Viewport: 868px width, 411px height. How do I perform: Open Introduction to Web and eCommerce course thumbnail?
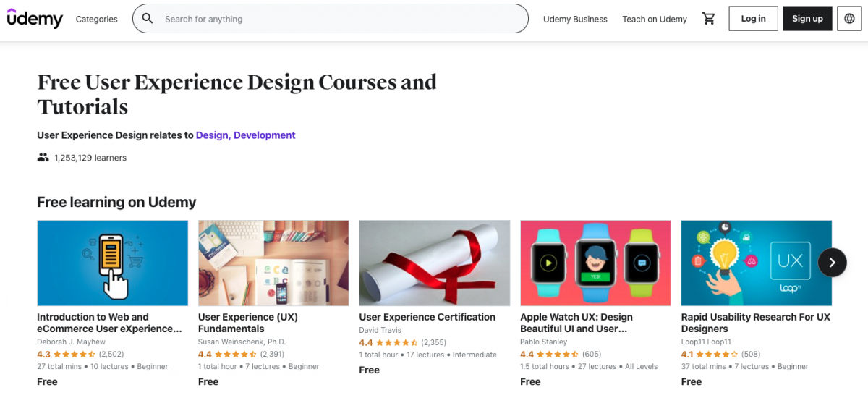112,263
